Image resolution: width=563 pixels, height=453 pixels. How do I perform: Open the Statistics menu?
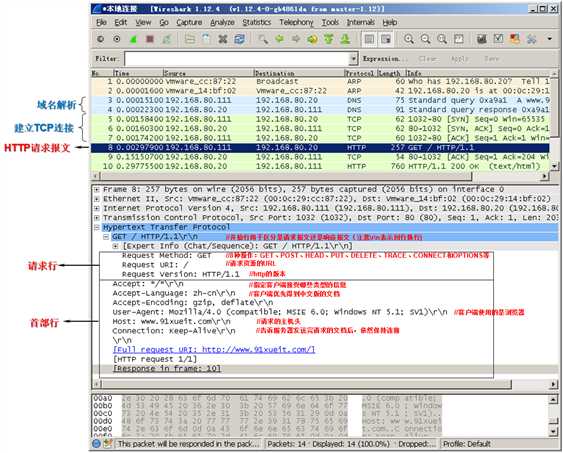tap(257, 23)
